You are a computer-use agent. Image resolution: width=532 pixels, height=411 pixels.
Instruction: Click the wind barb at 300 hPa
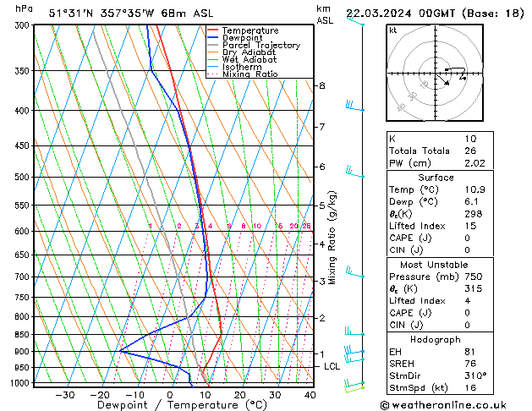tap(355, 21)
